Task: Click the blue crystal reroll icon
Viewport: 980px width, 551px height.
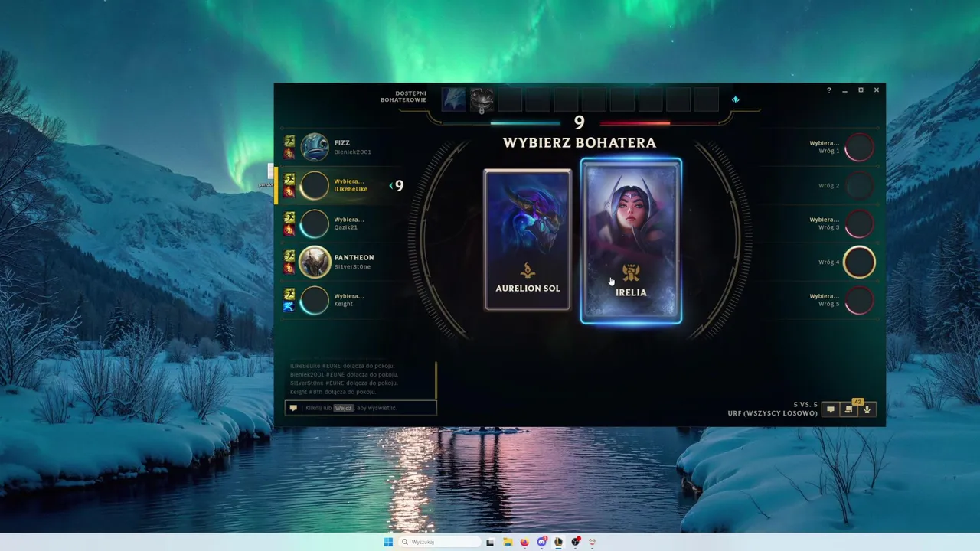Action: pos(735,99)
